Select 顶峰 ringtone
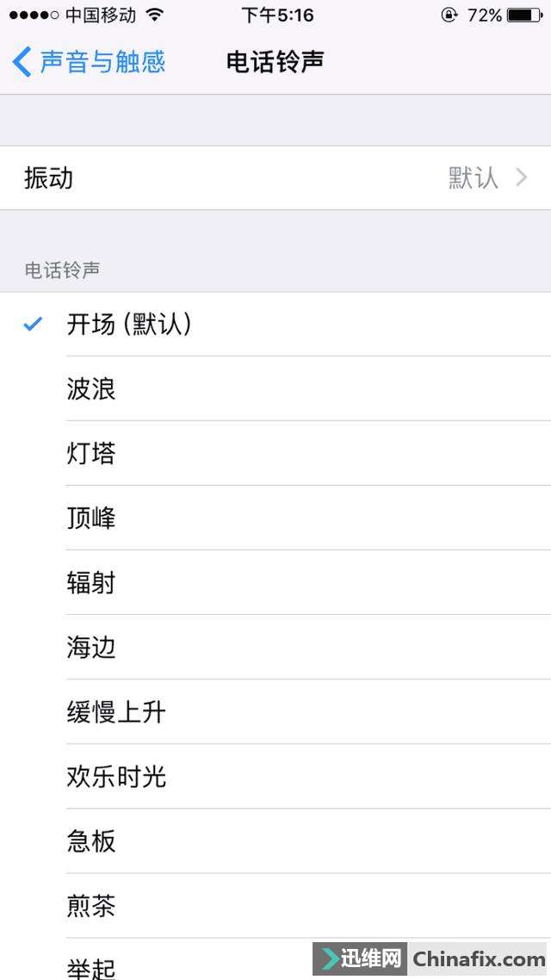The width and height of the screenshot is (551, 980). click(x=275, y=518)
